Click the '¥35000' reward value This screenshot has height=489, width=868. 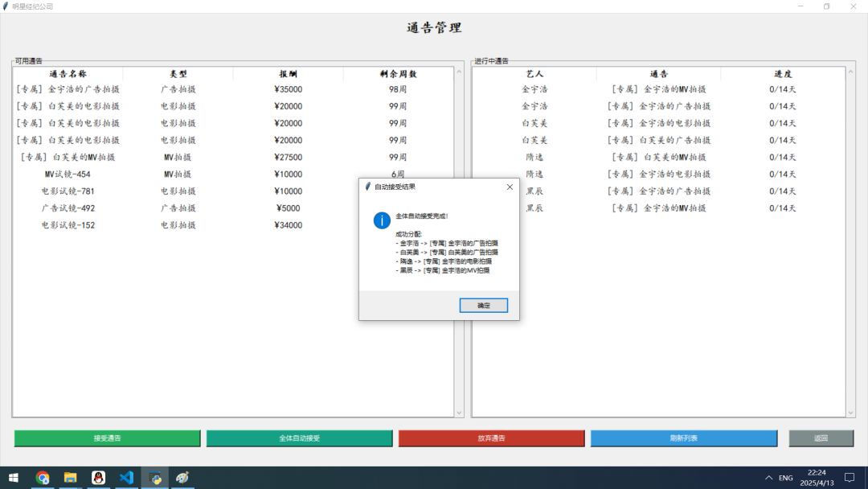point(288,89)
